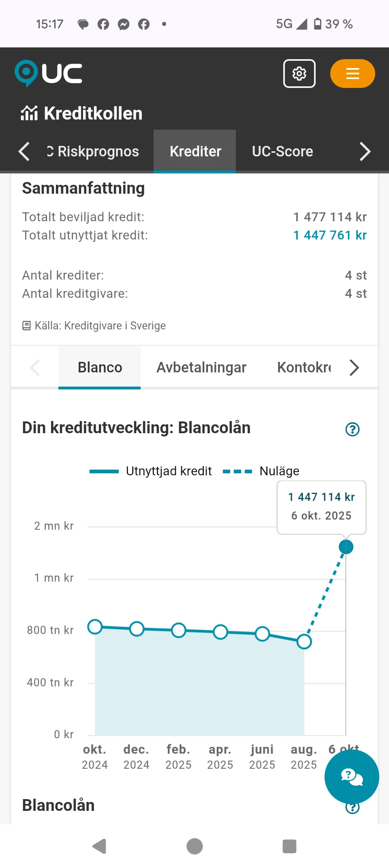Screen dimensions: 389x868
Task: Select the aug. 2025 chart data point
Action: (304, 641)
